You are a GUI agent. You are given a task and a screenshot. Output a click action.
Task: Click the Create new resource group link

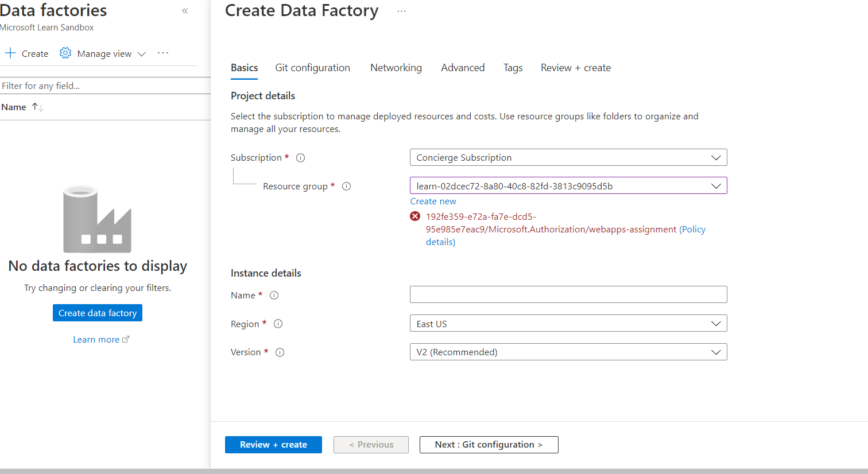tap(433, 201)
